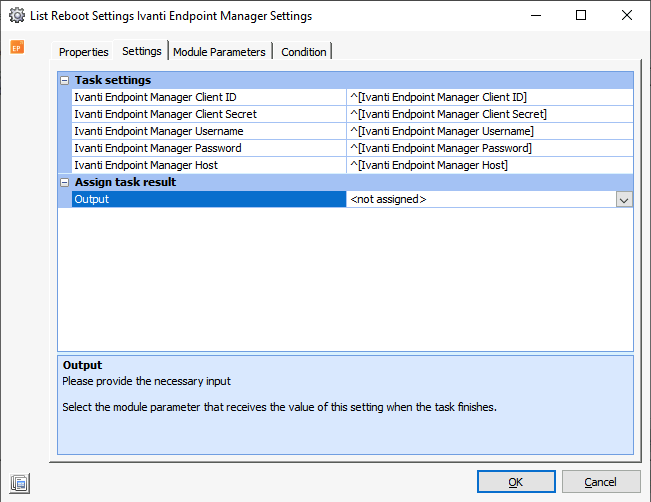
Task: Switch to the Properties tab
Action: tap(83, 52)
